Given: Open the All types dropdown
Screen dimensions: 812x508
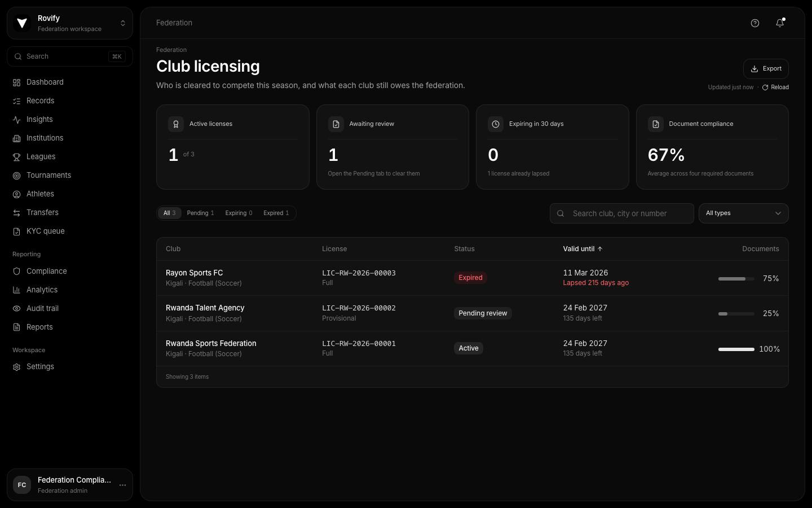Looking at the screenshot, I should click(x=743, y=213).
